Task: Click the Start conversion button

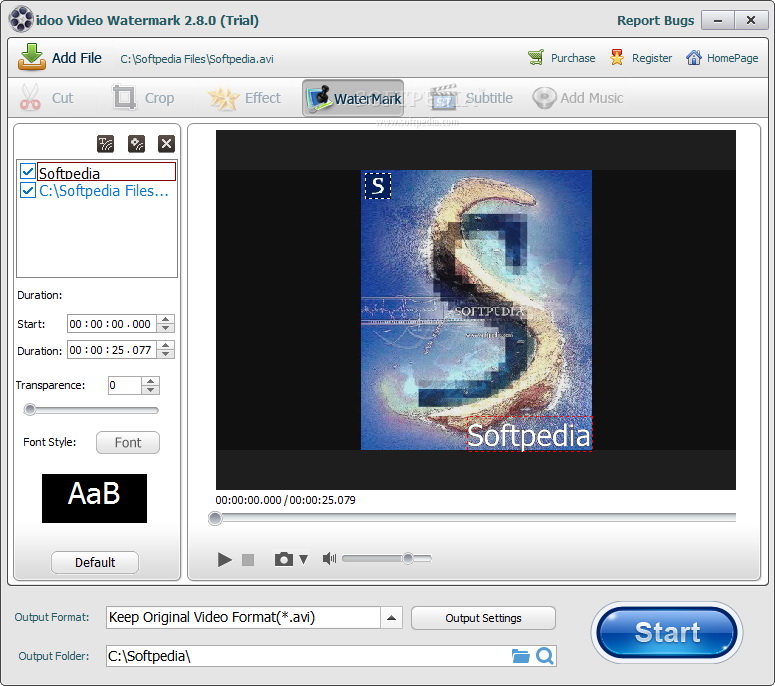Action: 667,632
